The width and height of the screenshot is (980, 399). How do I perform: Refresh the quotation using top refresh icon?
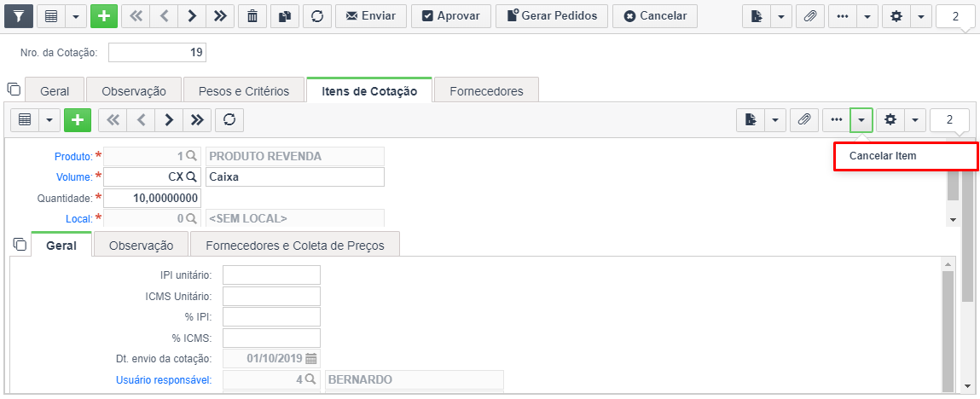pyautogui.click(x=317, y=16)
